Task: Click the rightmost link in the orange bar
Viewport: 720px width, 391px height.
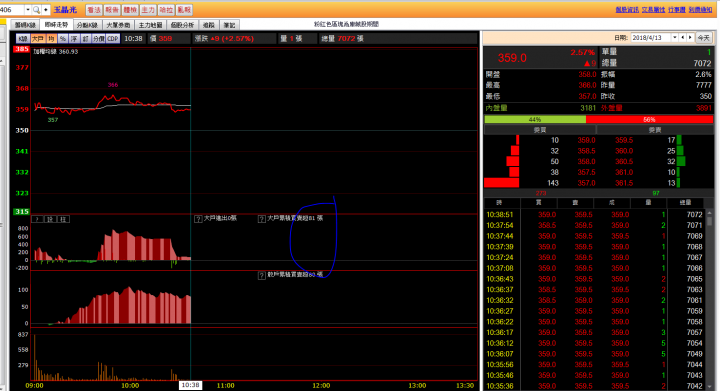Action: (700, 10)
